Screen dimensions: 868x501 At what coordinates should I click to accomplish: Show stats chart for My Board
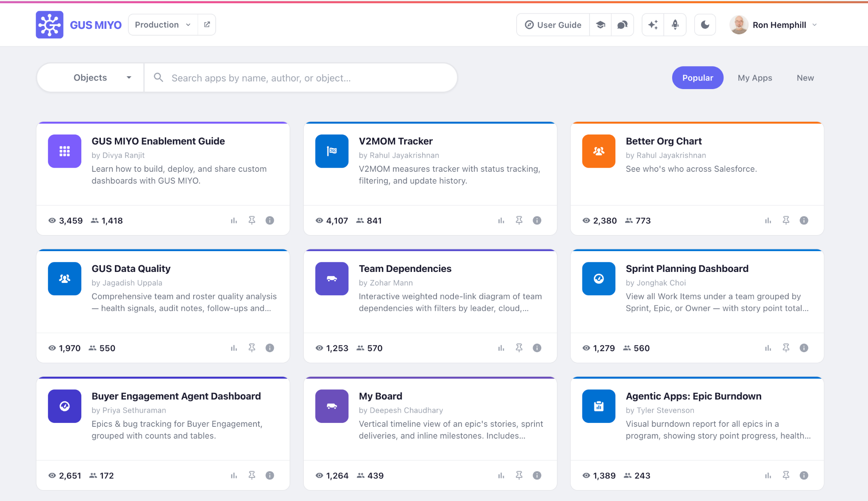pos(501,475)
